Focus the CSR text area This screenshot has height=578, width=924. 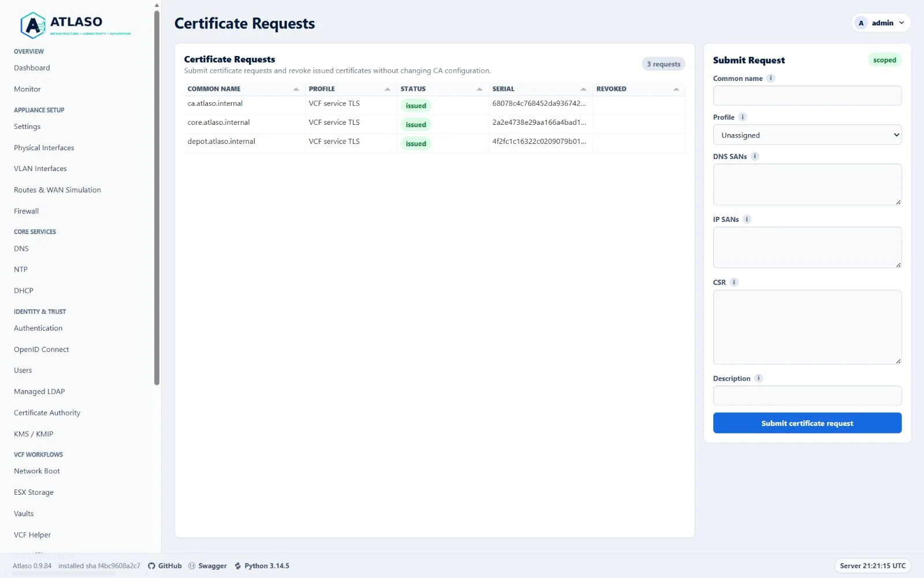807,327
